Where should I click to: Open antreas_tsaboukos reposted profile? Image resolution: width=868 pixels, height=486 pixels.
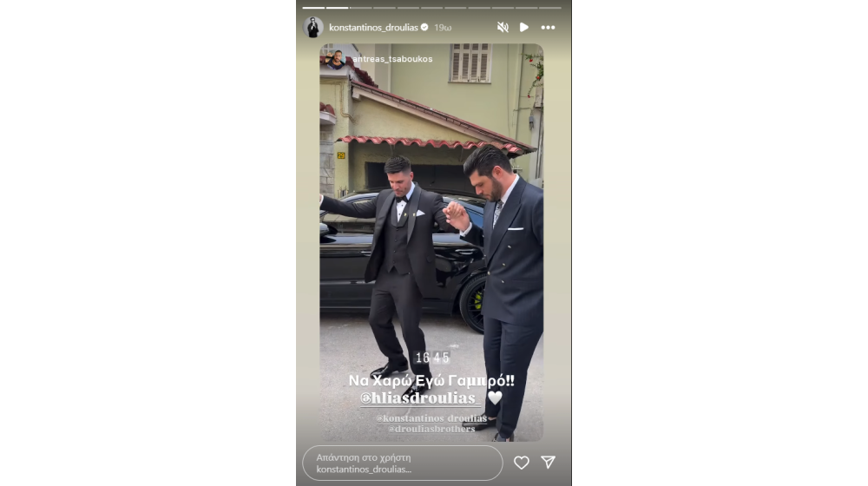[x=392, y=59]
